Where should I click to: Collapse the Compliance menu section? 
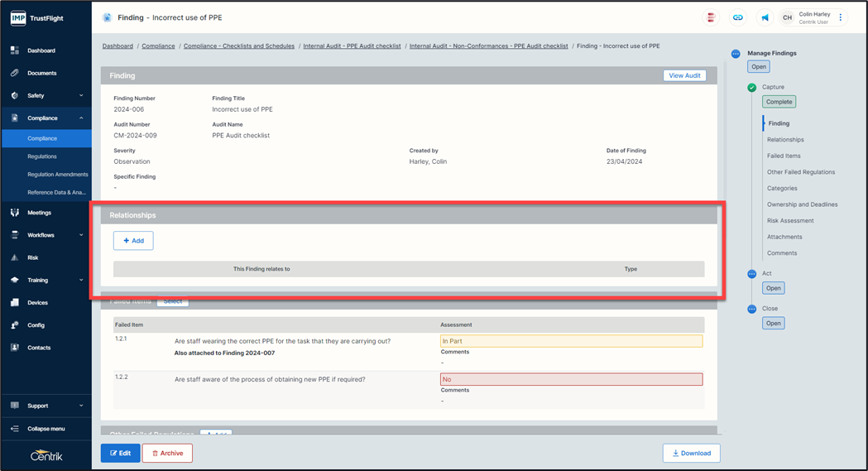coord(81,118)
